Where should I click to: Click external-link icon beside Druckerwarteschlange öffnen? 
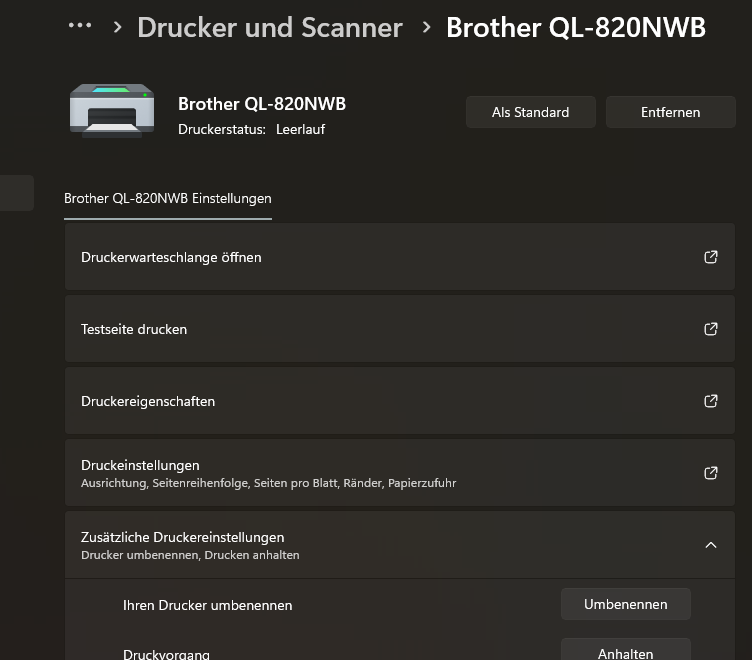(x=711, y=257)
